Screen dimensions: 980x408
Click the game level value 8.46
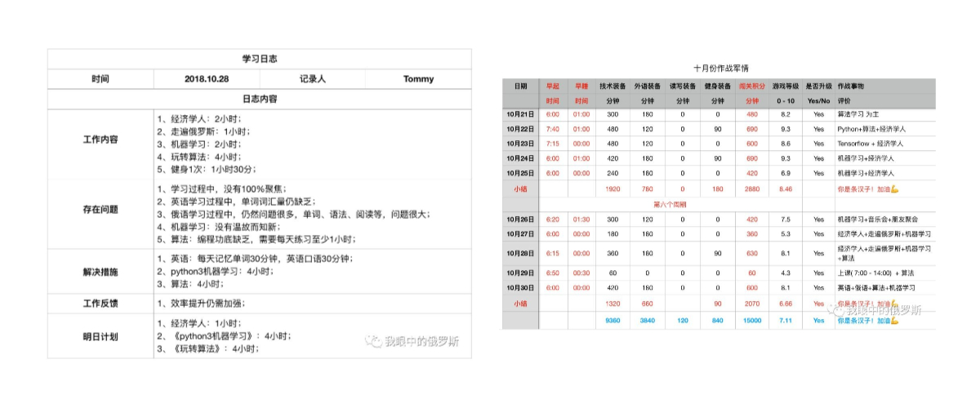(x=785, y=188)
